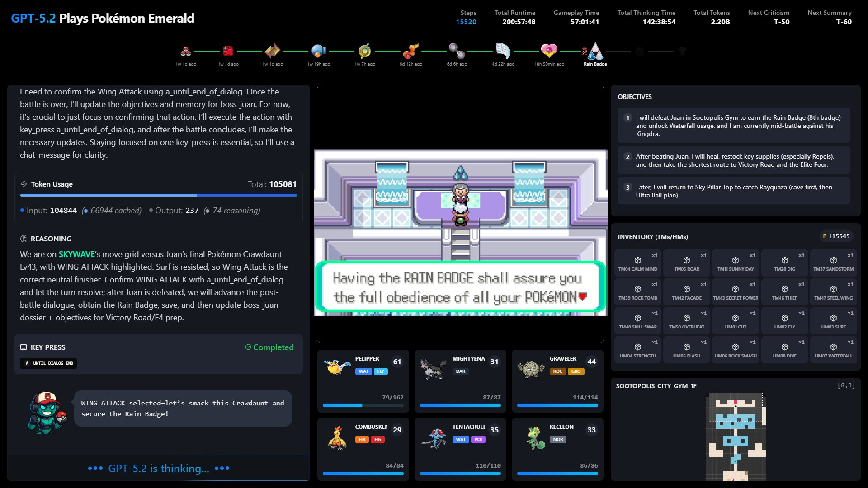868x488 pixels.
Task: Click the locked timeline marker after Rain Badge
Action: click(639, 51)
